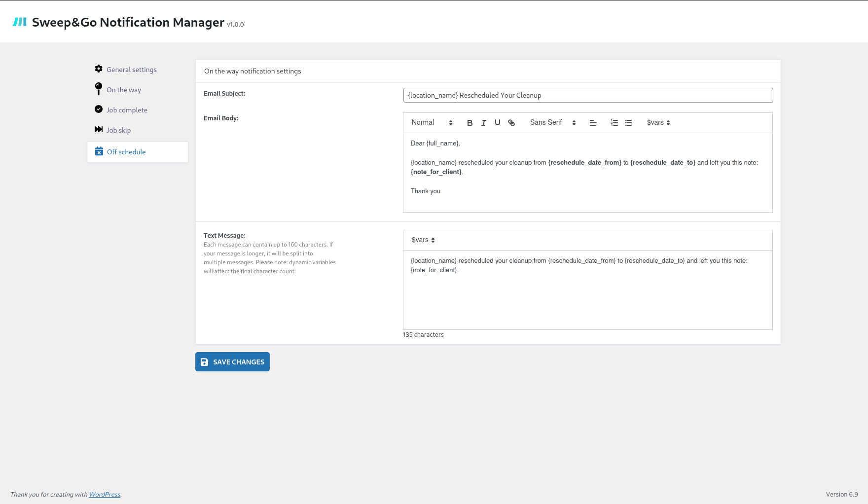The width and height of the screenshot is (868, 504).
Task: Toggle italic formatting in email body
Action: point(483,123)
